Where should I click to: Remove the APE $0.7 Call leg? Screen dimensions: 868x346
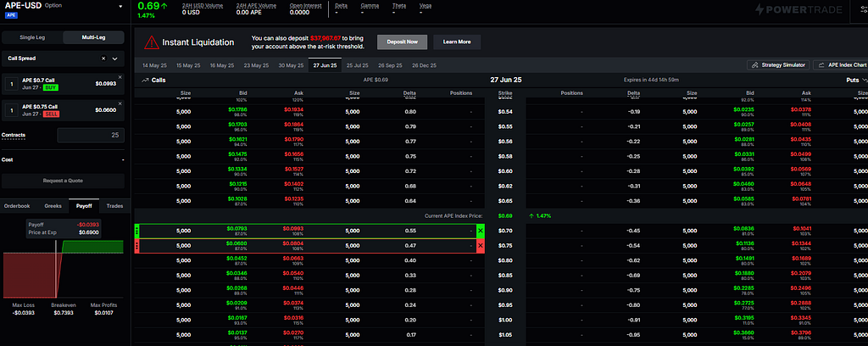point(120,77)
